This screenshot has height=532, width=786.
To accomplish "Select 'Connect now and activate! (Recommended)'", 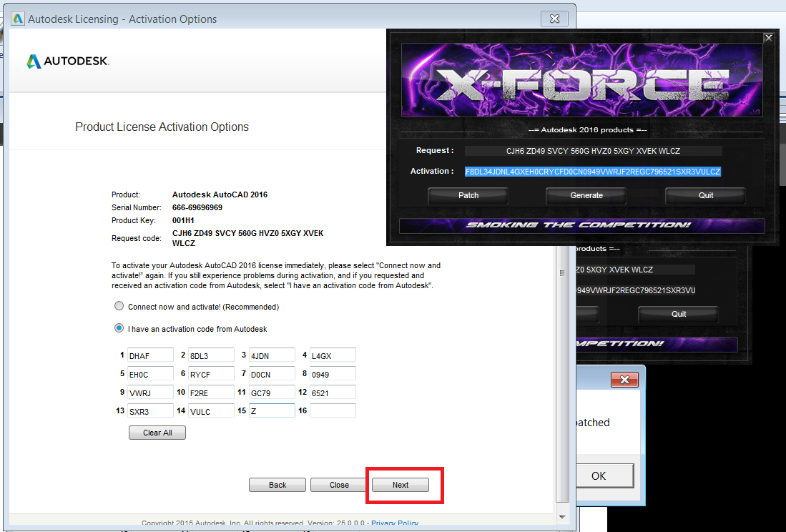I will click(119, 305).
